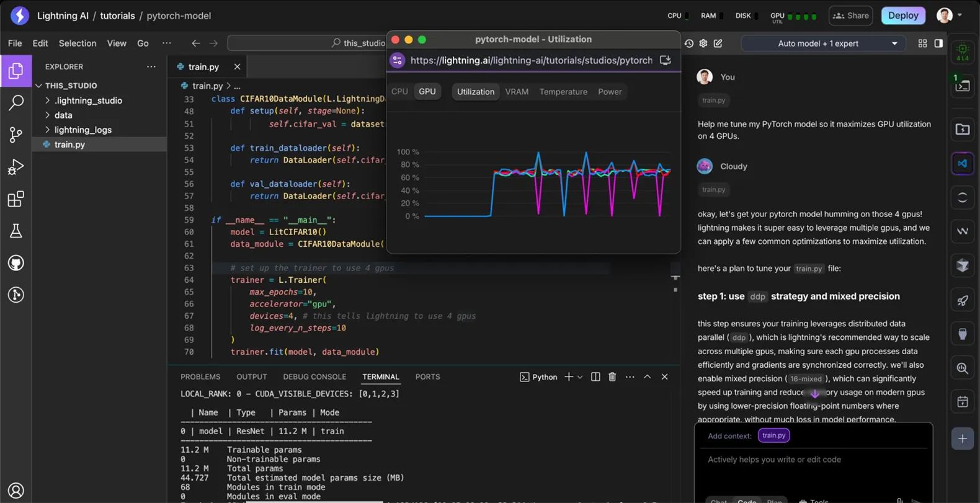Open the File menu

[15, 43]
